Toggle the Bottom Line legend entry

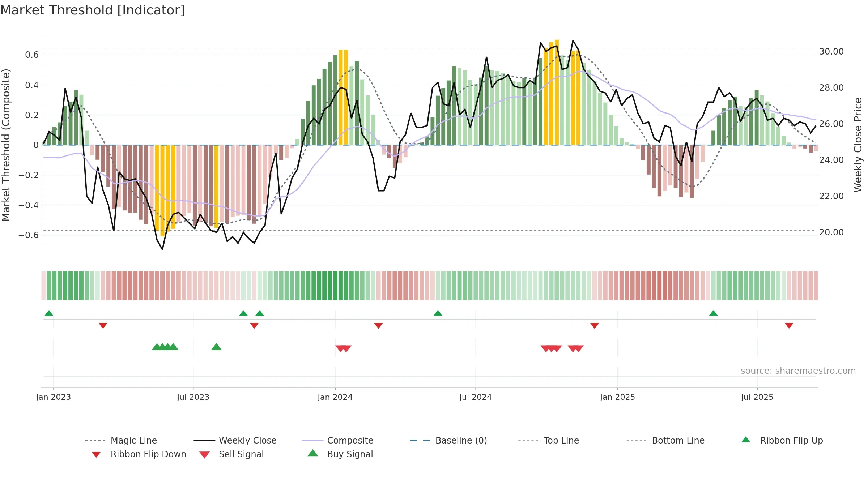pyautogui.click(x=665, y=440)
